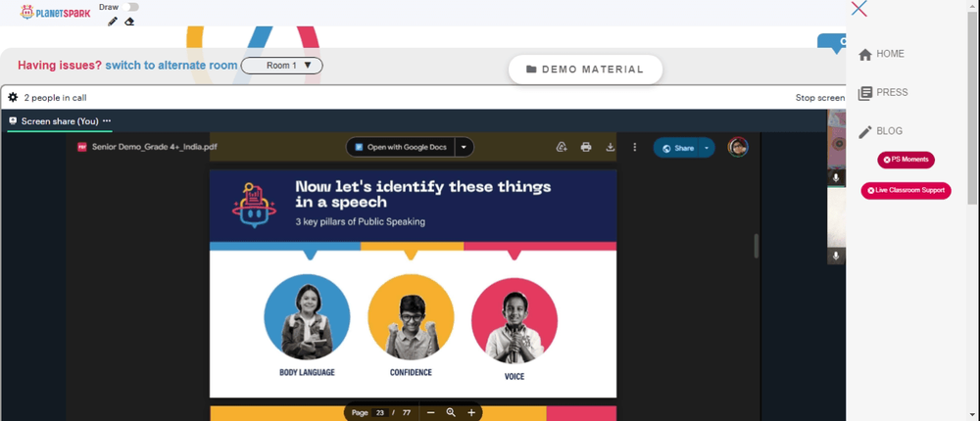Click the Body Language circle image
Screen dimensions: 980x421
[x=307, y=316]
